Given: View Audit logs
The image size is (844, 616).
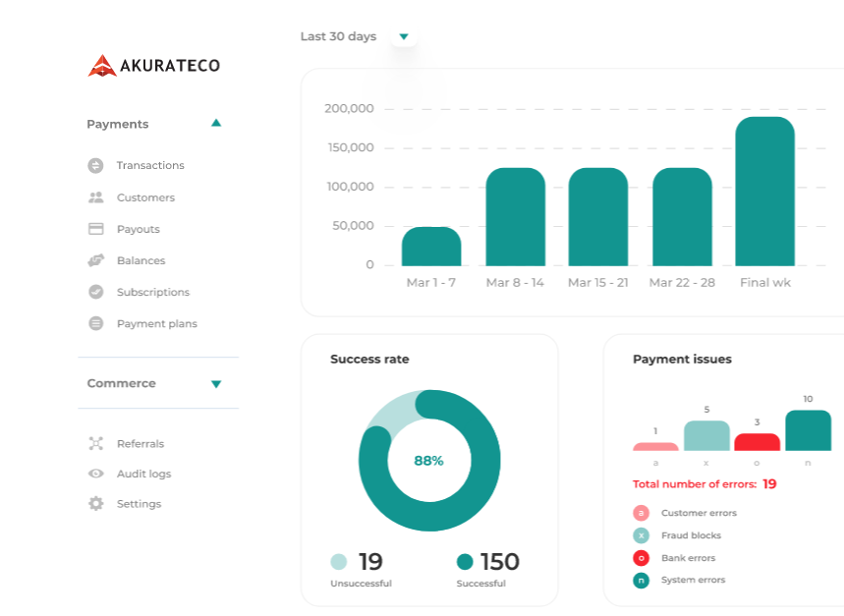Looking at the screenshot, I should pyautogui.click(x=143, y=474).
